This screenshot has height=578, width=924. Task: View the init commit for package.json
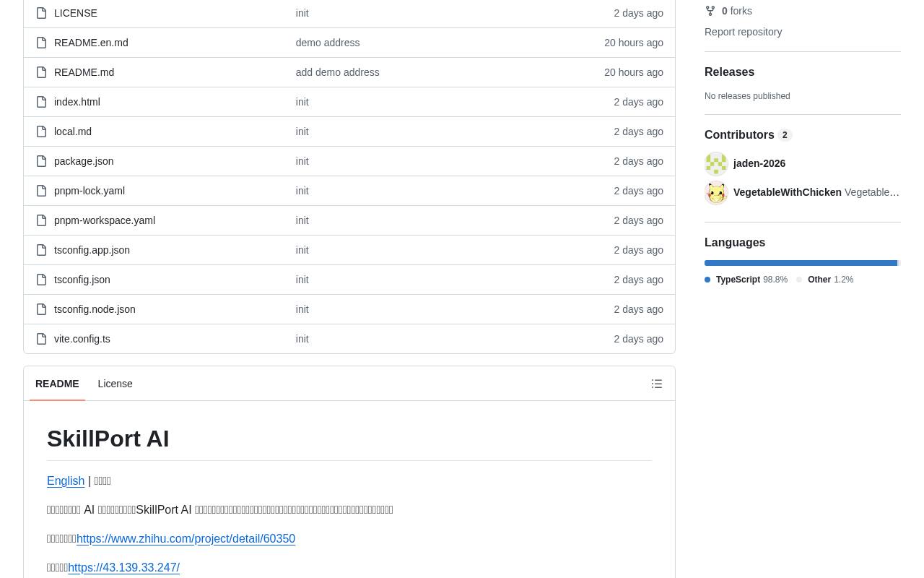(302, 161)
